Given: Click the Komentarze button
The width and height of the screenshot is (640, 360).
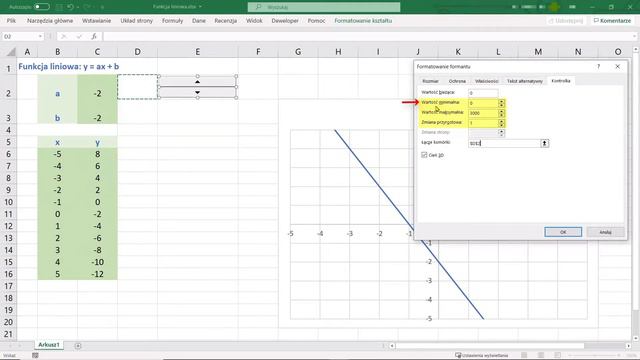Looking at the screenshot, I should click(612, 20).
